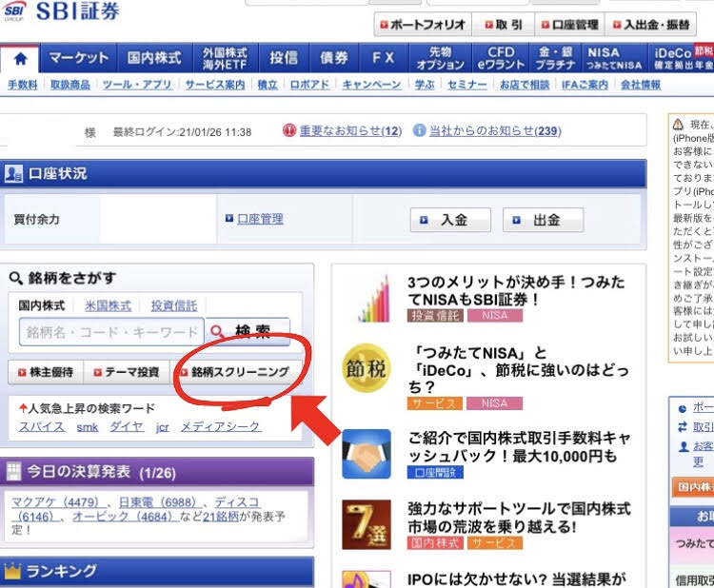Switch to the 国内株式 nav tab
The height and width of the screenshot is (588, 714).
(155, 58)
